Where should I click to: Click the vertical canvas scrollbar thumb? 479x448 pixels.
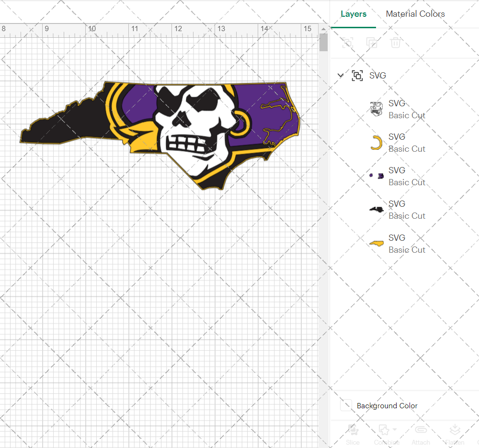[323, 43]
